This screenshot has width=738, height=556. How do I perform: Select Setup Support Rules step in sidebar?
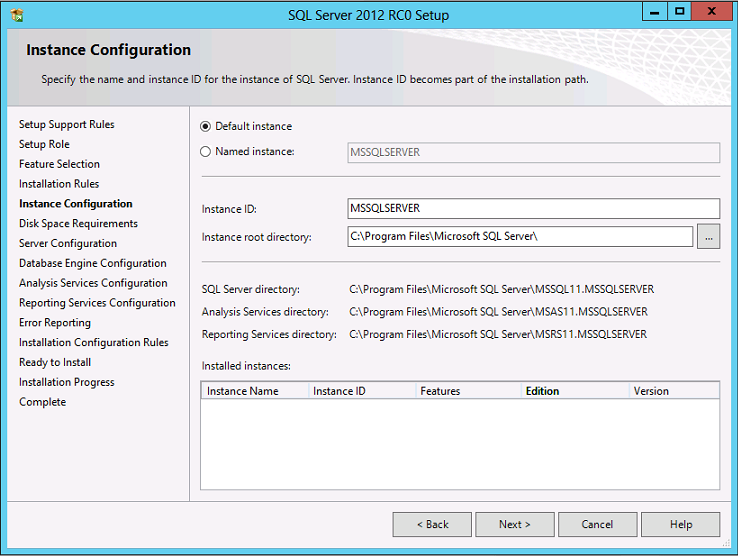66,124
